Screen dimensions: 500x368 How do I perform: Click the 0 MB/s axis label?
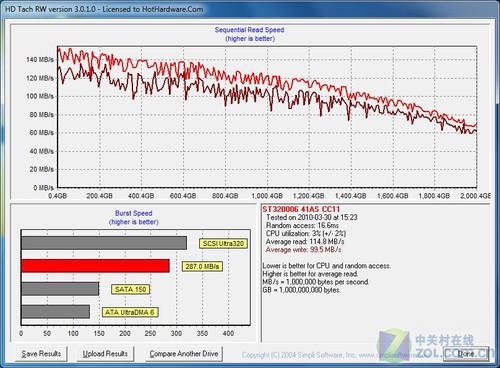point(43,188)
